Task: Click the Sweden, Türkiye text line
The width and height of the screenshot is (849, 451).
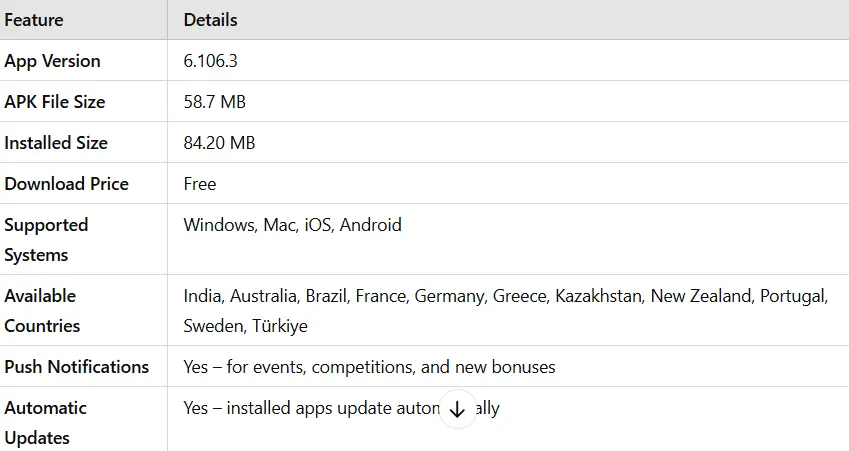Action: pyautogui.click(x=245, y=326)
